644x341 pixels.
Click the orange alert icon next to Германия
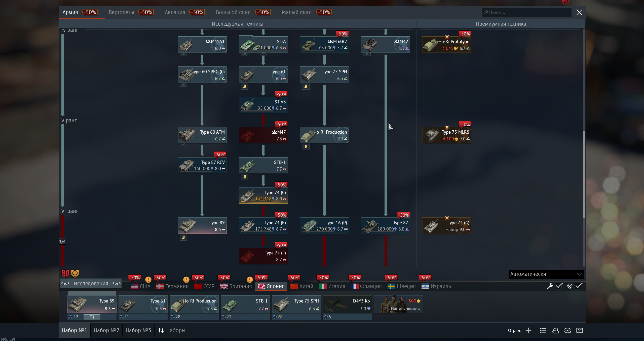click(186, 280)
